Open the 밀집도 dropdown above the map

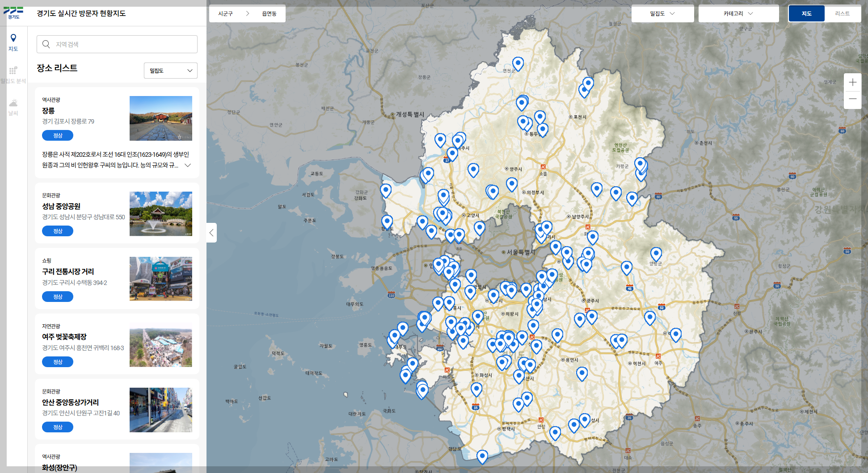662,13
